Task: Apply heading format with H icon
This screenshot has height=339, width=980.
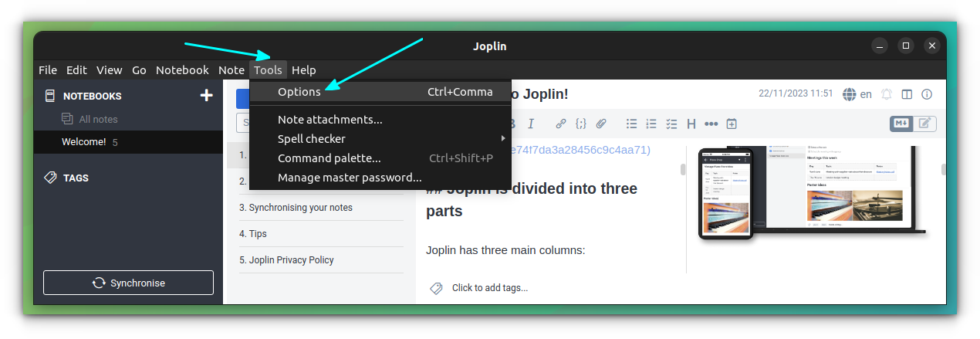Action: coord(691,124)
